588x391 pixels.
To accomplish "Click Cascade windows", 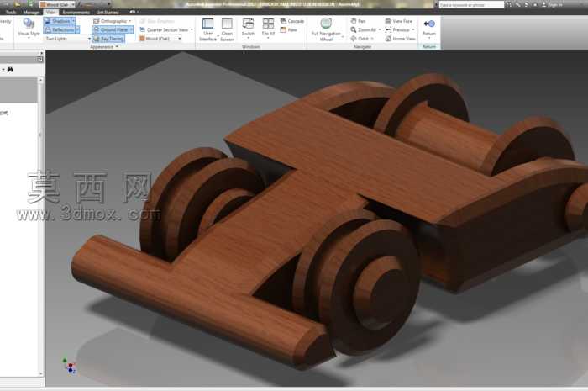I will click(292, 21).
